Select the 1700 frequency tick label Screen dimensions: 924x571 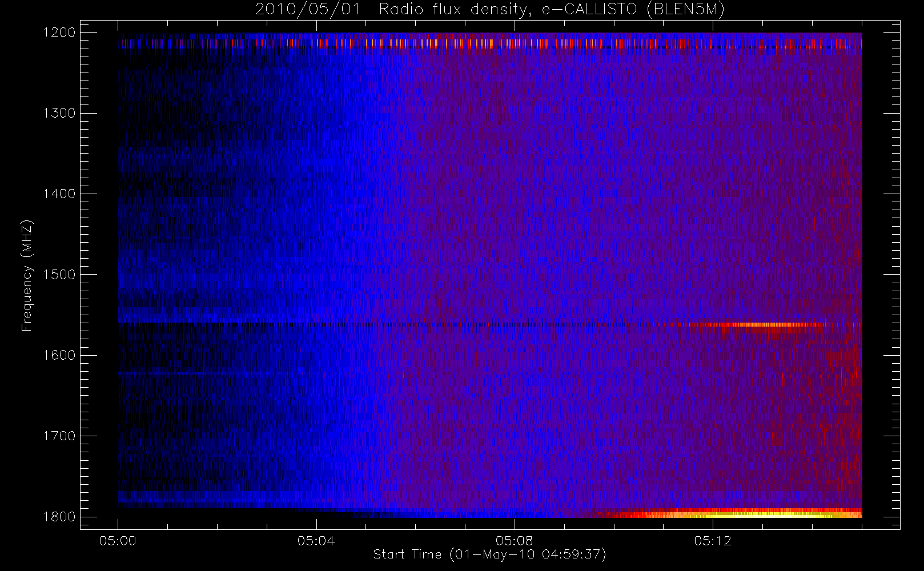click(59, 436)
